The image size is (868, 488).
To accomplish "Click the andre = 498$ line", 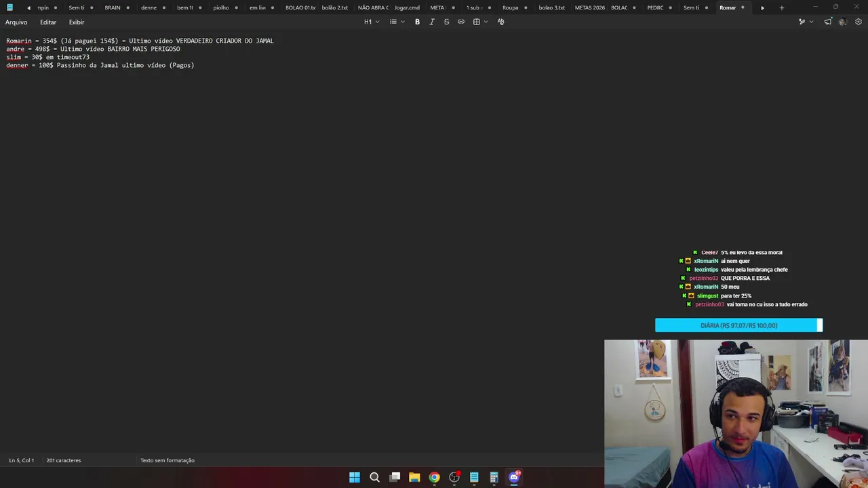I will point(93,49).
